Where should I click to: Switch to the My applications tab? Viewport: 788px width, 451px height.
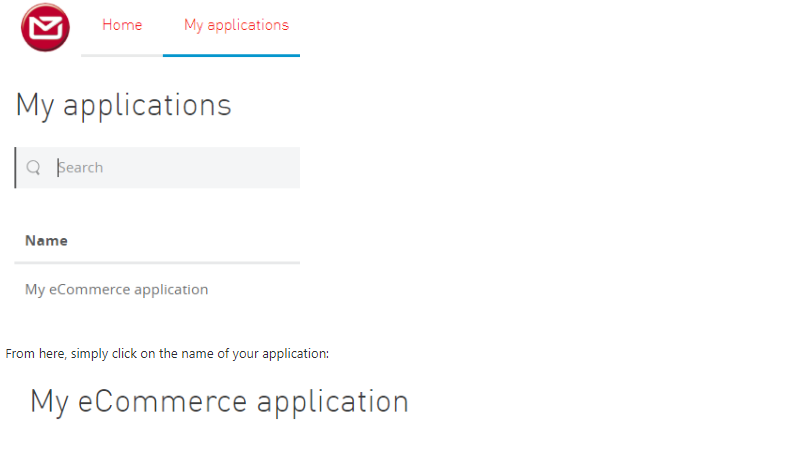236,25
